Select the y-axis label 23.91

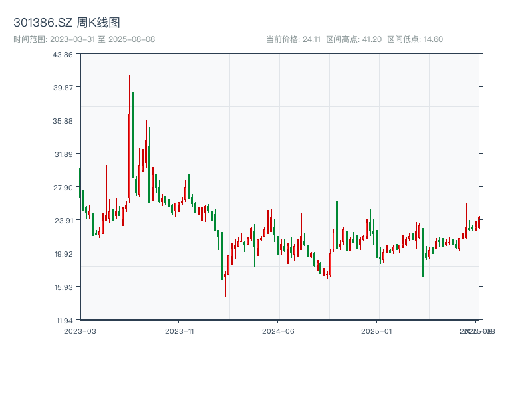(64, 221)
